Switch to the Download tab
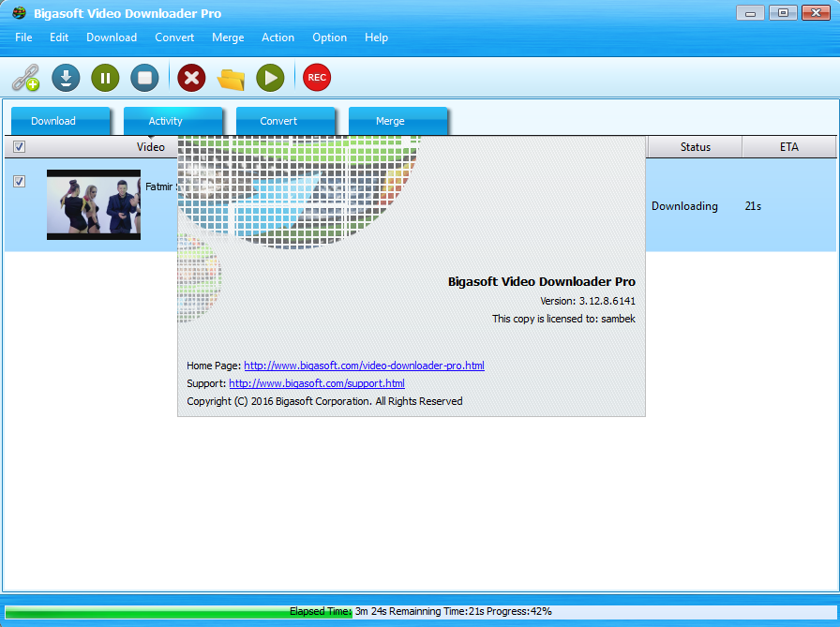The width and height of the screenshot is (840, 627). coord(61,121)
